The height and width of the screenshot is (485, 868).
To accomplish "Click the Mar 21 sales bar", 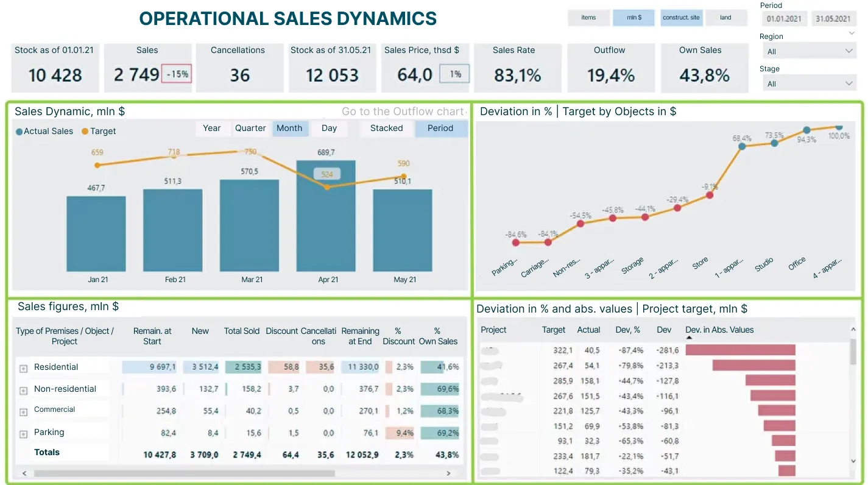I will point(250,225).
